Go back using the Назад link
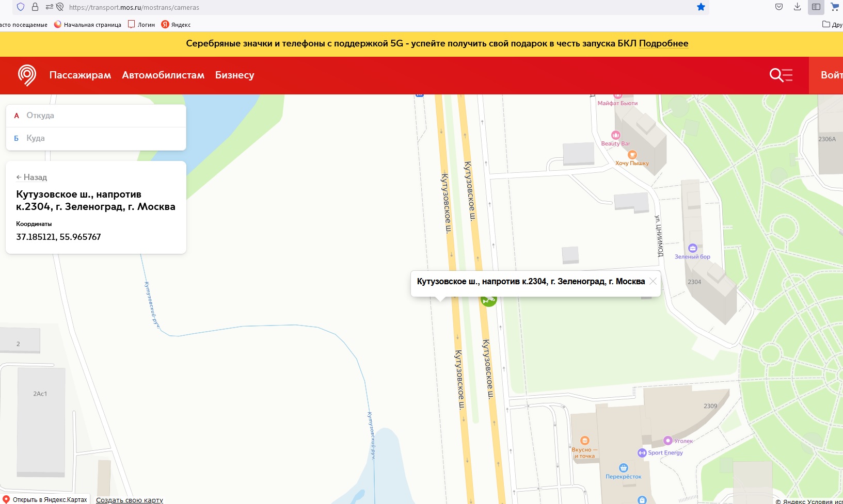 [x=31, y=177]
